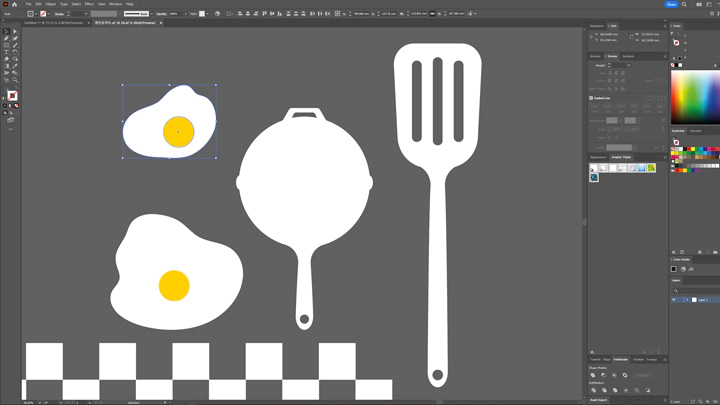Image resolution: width=720 pixels, height=405 pixels.
Task: Click the None swatch in Color panel
Action: point(673,65)
